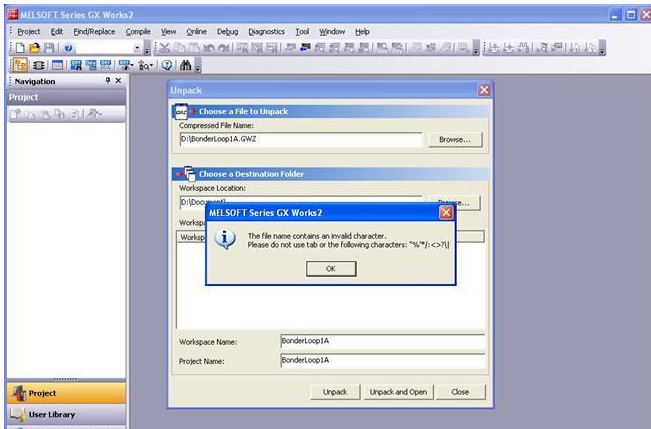The width and height of the screenshot is (651, 429).
Task: Maximize the GX Works2 window
Action: (631, 15)
